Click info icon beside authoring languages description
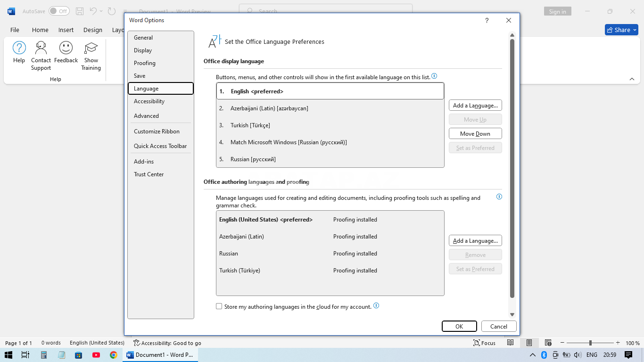Screen dimensions: 644x362 pos(499,197)
